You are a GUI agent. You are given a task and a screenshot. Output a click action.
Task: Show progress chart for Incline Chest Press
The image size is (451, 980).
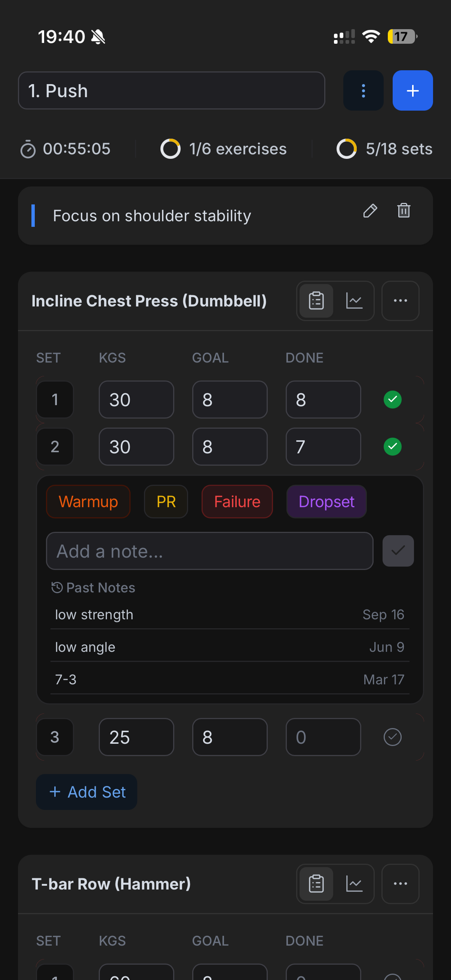click(354, 301)
